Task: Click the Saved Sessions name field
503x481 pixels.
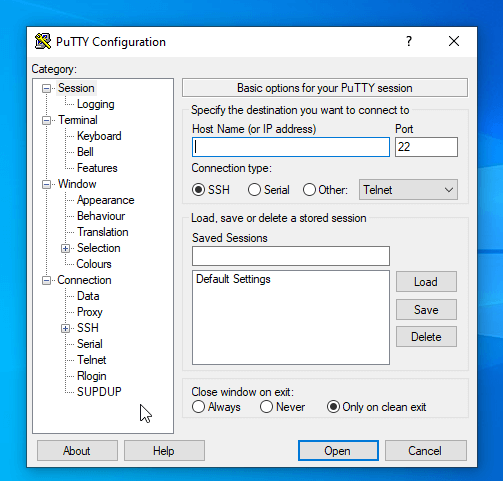Action: pyautogui.click(x=291, y=256)
